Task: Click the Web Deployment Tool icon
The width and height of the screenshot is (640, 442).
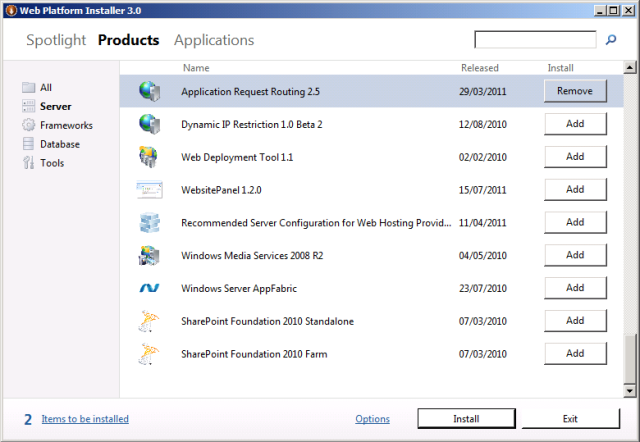Action: tap(149, 157)
